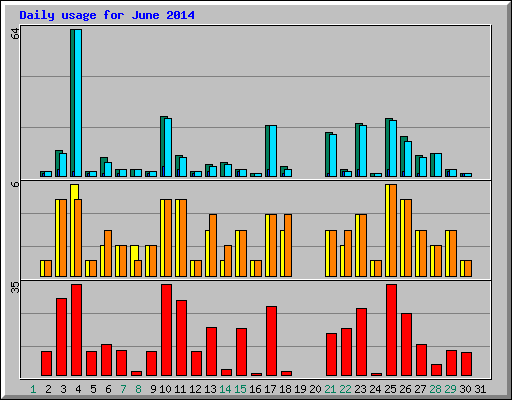512x400 pixels.
Task: Click day 5 on the x-axis
Action: [93, 389]
